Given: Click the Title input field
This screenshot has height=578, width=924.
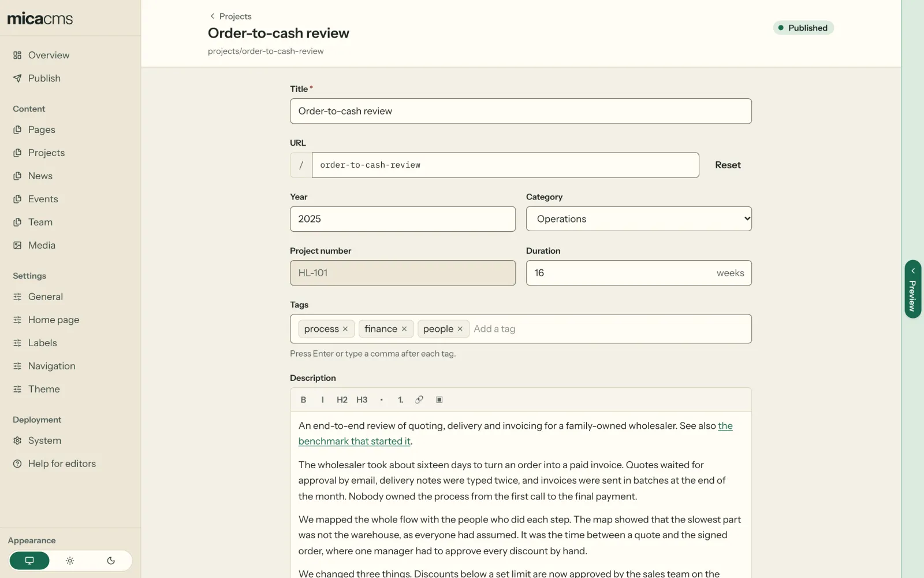Looking at the screenshot, I should 521,111.
